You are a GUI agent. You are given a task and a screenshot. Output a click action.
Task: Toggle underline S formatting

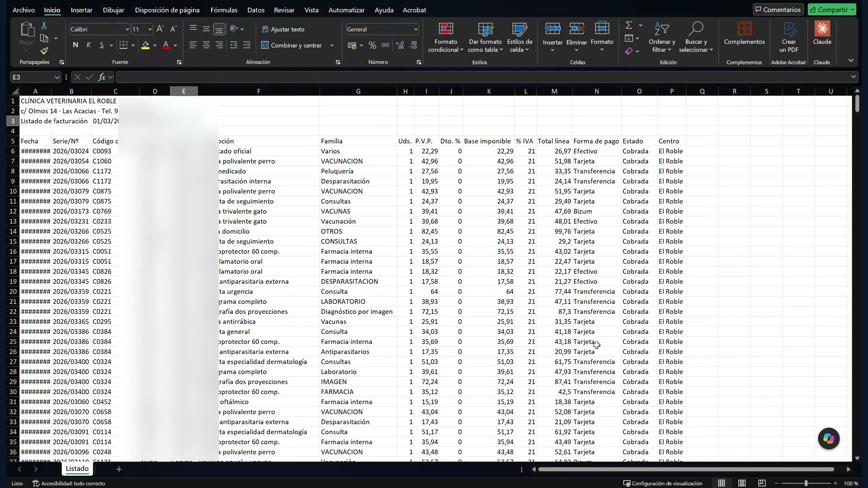click(x=102, y=45)
